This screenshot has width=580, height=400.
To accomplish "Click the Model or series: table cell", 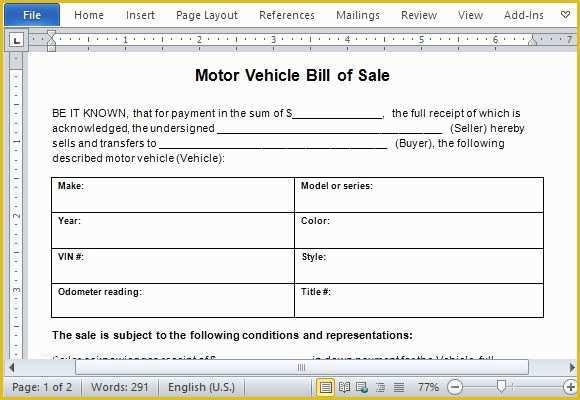I will pos(419,195).
